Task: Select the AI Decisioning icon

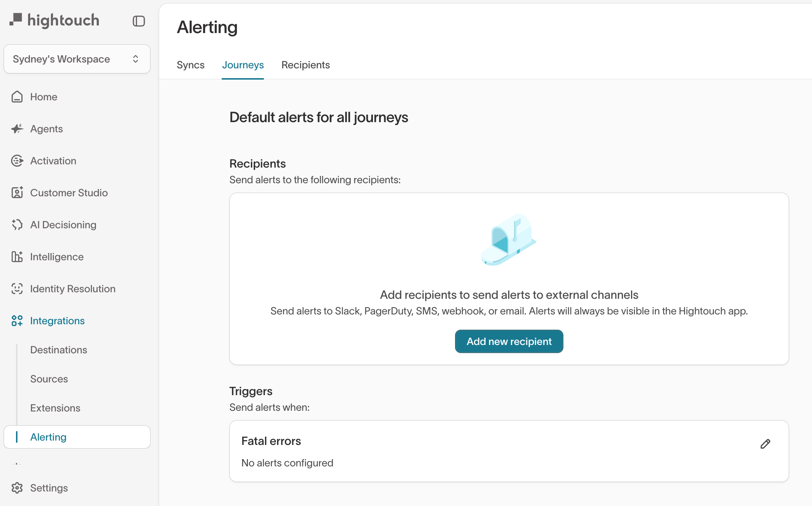Action: pyautogui.click(x=17, y=225)
